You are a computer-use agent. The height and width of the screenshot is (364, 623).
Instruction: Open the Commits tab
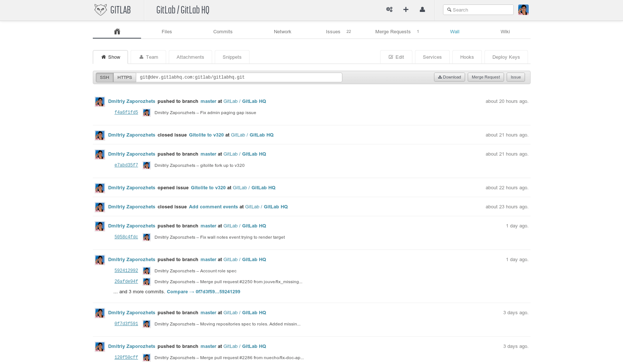223,32
